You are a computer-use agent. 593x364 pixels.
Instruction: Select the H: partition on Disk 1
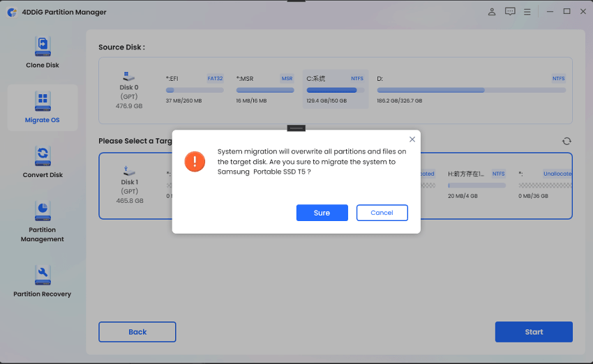click(477, 185)
